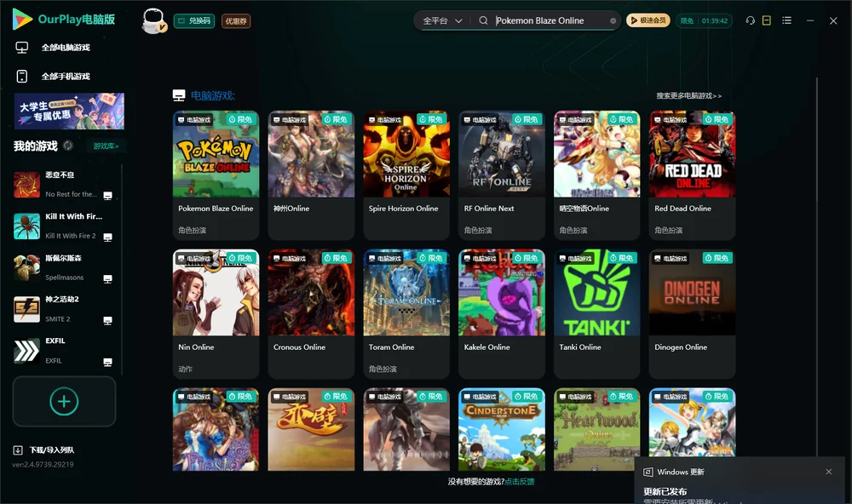The width and height of the screenshot is (852, 504).
Task: Select 全部手机游戏 in the sidebar
Action: tap(66, 76)
